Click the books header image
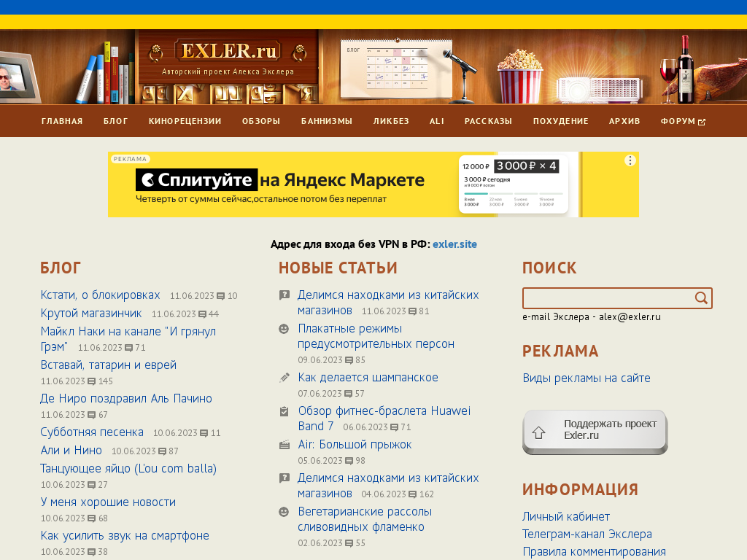The image size is (747, 560). (x=106, y=74)
